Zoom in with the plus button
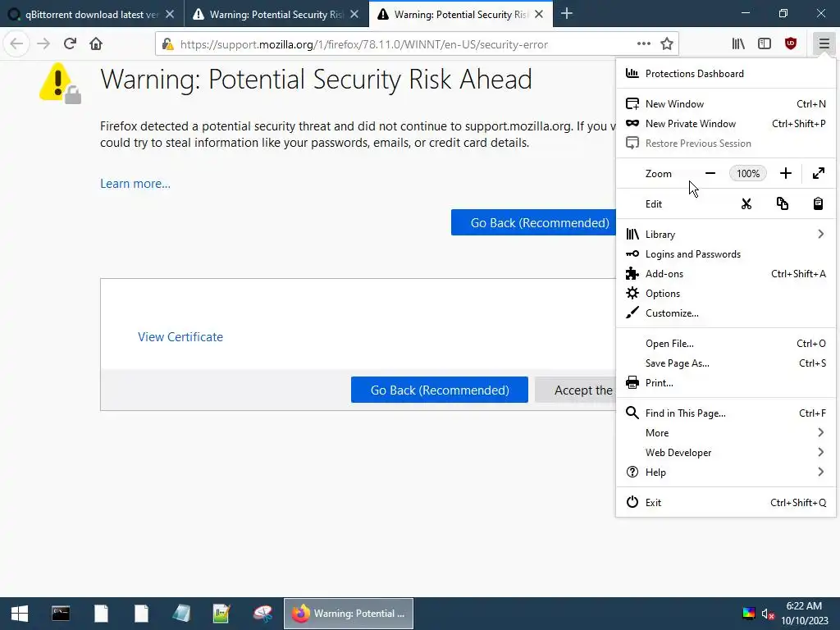Image resolution: width=840 pixels, height=630 pixels. coord(785,173)
